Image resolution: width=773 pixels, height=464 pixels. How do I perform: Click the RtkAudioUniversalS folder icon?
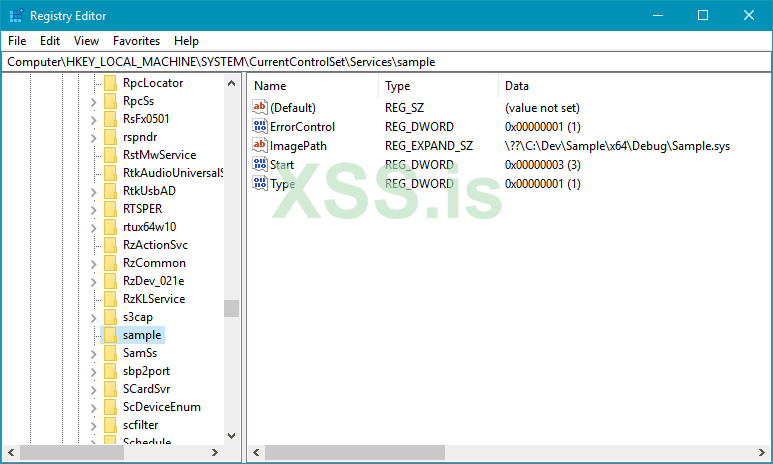click(x=110, y=173)
